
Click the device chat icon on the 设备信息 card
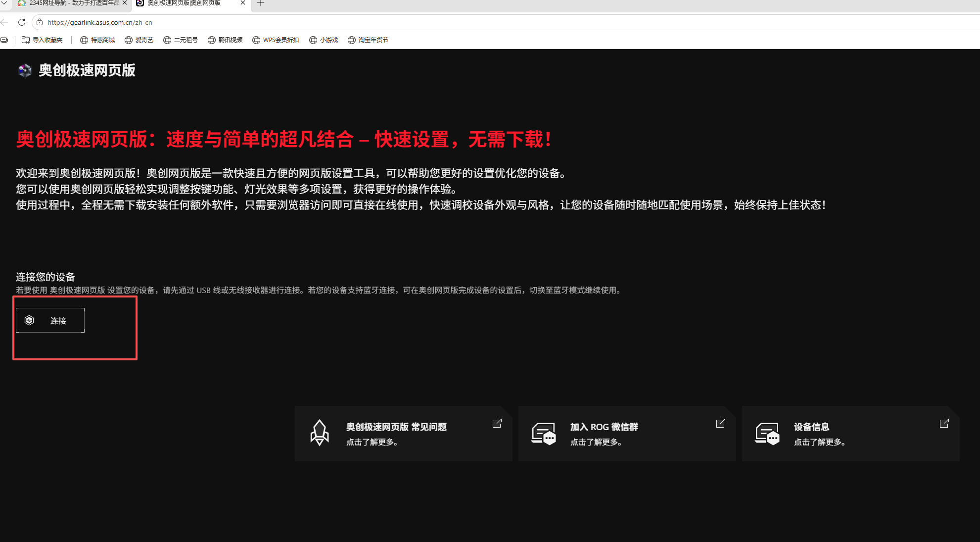point(767,434)
